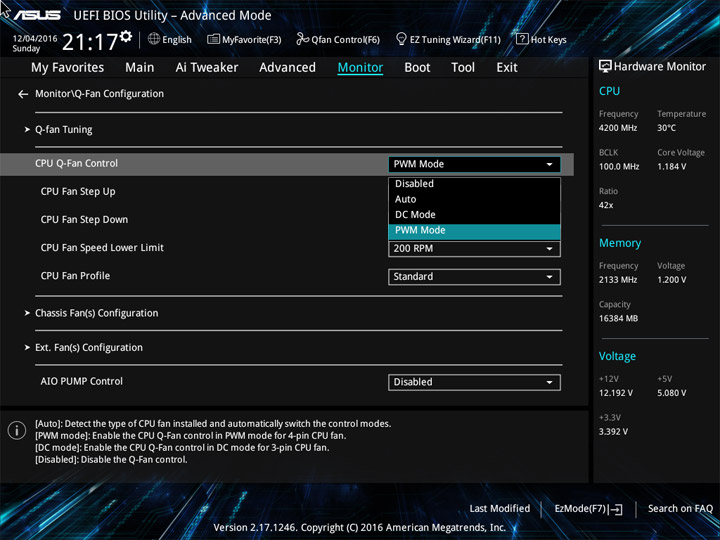Open the CPU Fan Speed Lower Limit dropdown
Viewport: 720px width, 540px height.
(474, 249)
